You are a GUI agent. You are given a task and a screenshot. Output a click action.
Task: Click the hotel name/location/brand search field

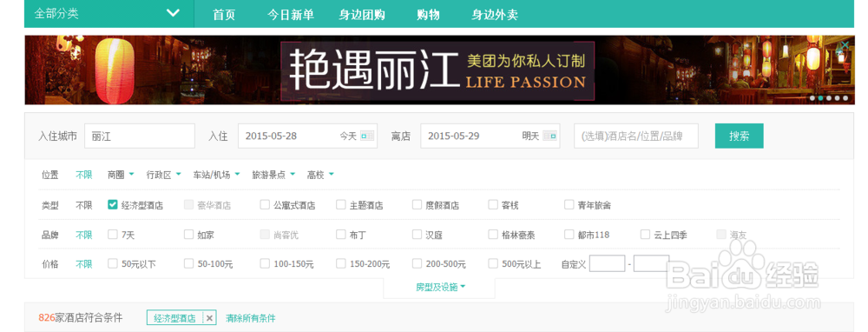pyautogui.click(x=636, y=136)
